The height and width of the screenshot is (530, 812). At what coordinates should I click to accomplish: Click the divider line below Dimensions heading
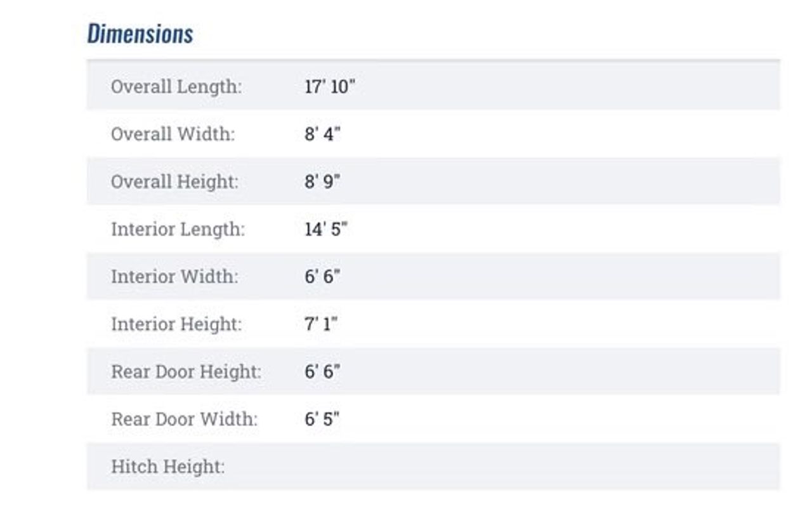click(433, 60)
